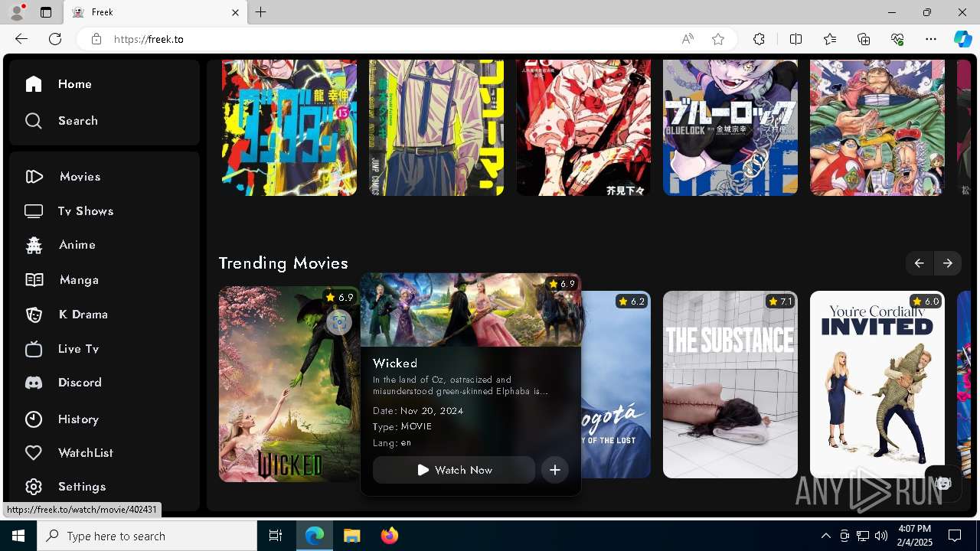Open the Wicked movie poster
980x551 pixels.
[289, 384]
